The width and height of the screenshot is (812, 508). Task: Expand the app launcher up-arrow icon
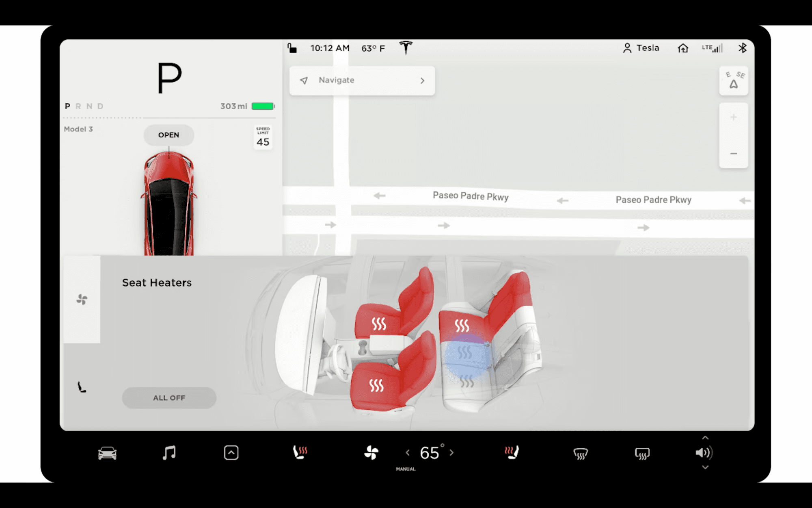coord(231,453)
